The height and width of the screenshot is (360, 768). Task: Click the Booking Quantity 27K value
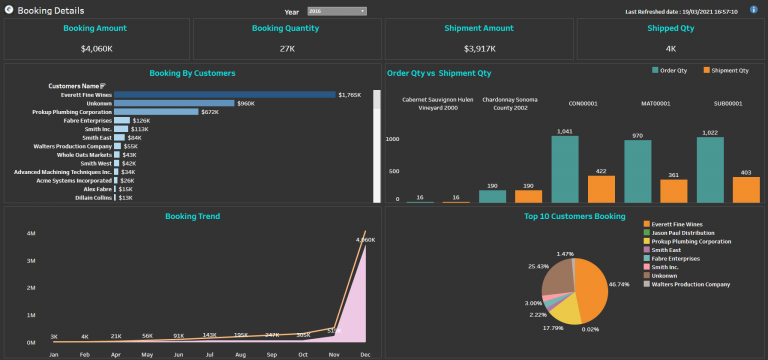coord(287,49)
